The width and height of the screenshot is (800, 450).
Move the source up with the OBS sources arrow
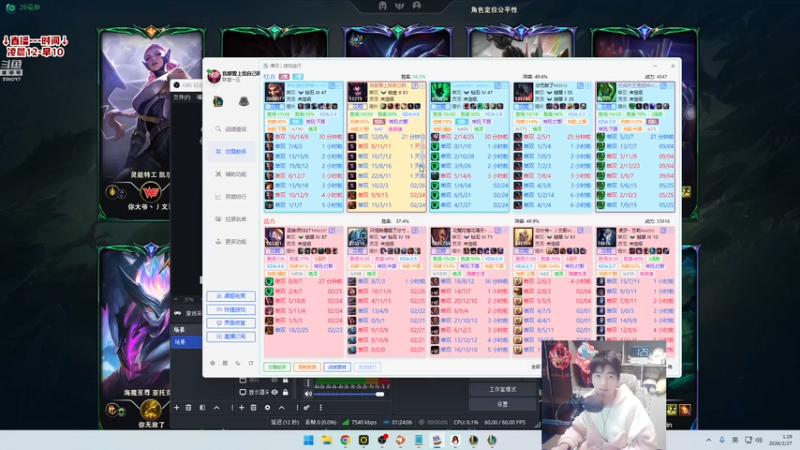[x=282, y=408]
